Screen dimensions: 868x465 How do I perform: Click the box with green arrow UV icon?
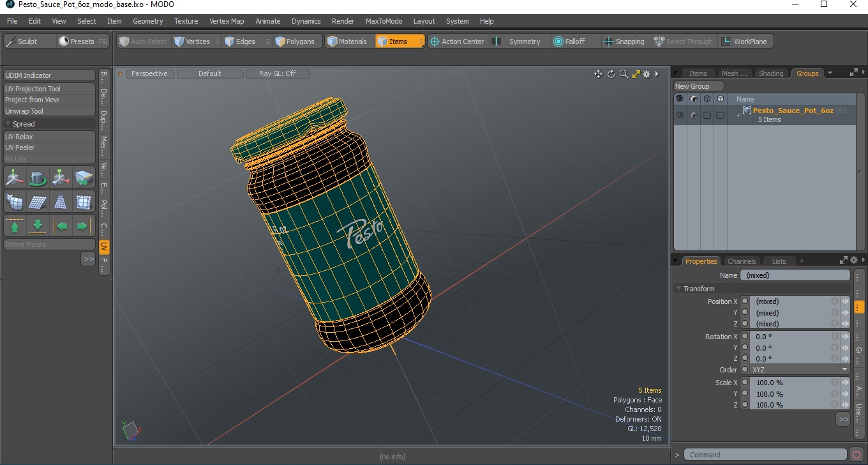point(84,178)
